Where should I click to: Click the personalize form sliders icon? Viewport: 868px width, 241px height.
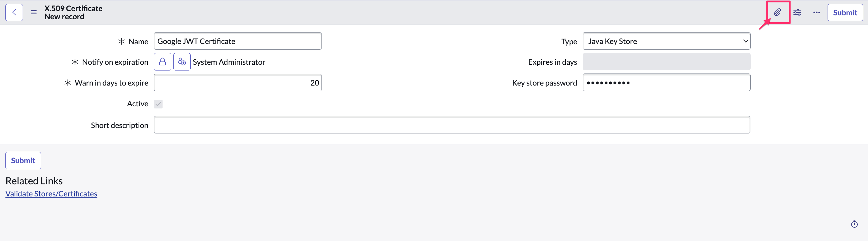click(x=797, y=12)
